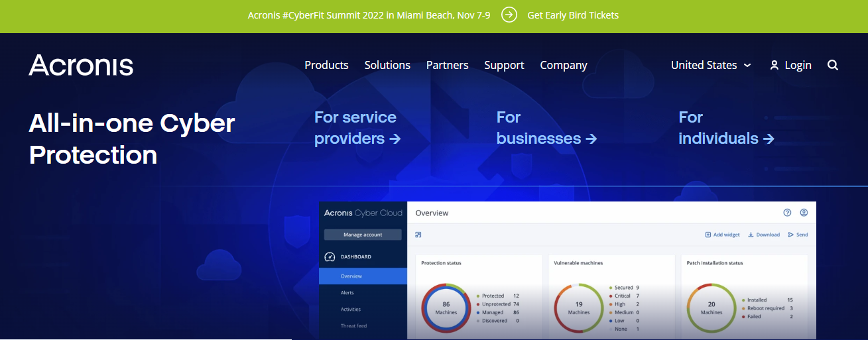Click the Managed legend entry
Viewport: 868px width, 340px height.
pos(498,312)
